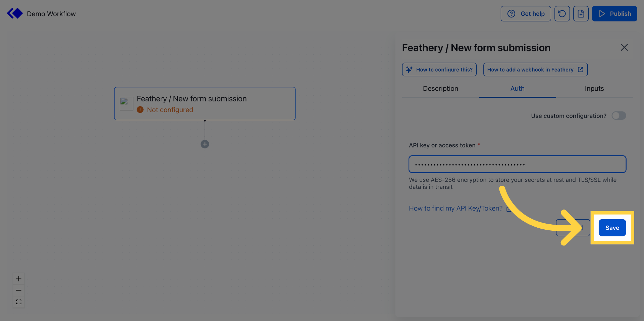Zoom in on the workflow canvas
The image size is (644, 321).
[19, 279]
